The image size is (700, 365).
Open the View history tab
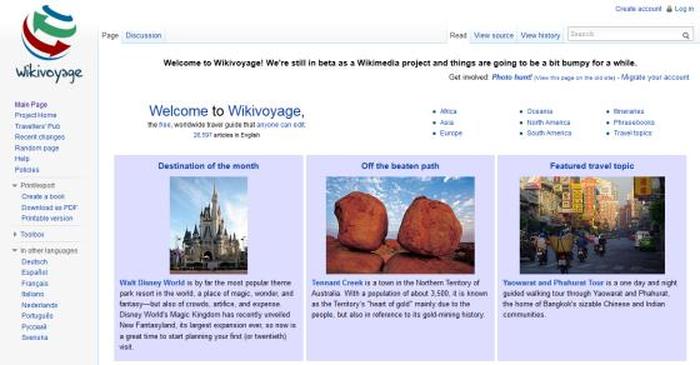pyautogui.click(x=540, y=35)
